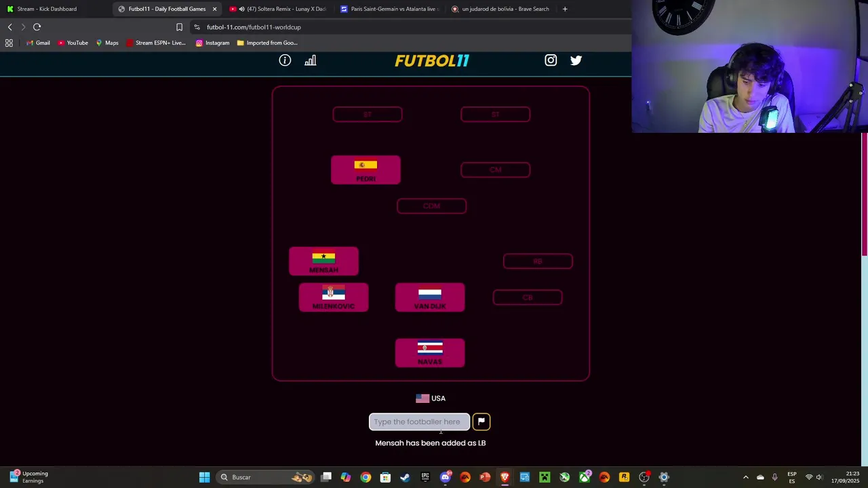
Task: Select the left ST position slot
Action: click(368, 115)
